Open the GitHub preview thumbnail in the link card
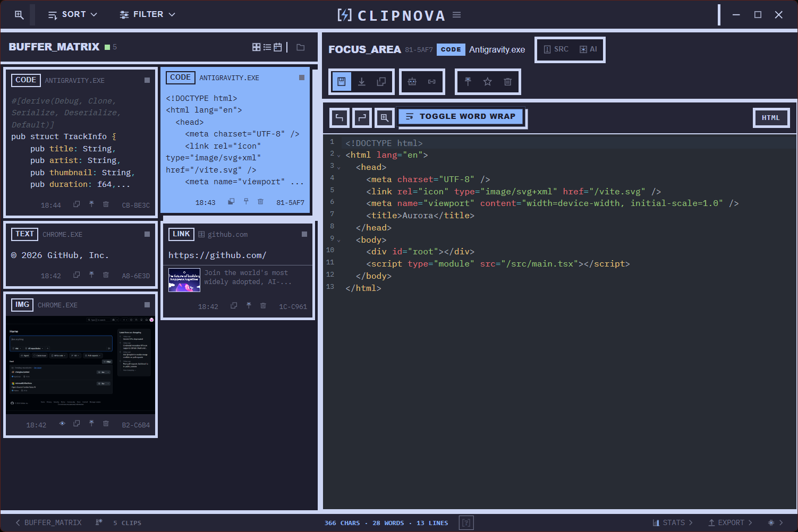The width and height of the screenshot is (798, 532). [x=184, y=280]
